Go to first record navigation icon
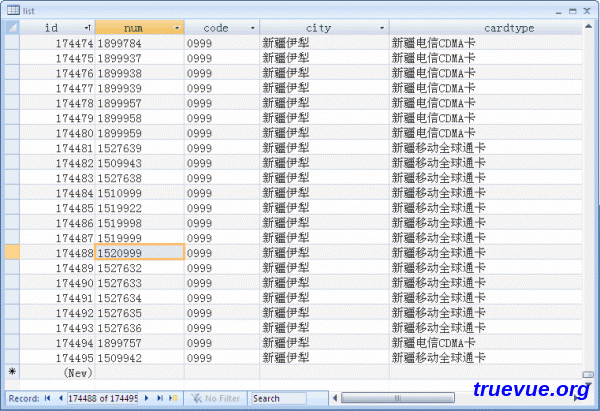 click(47, 398)
